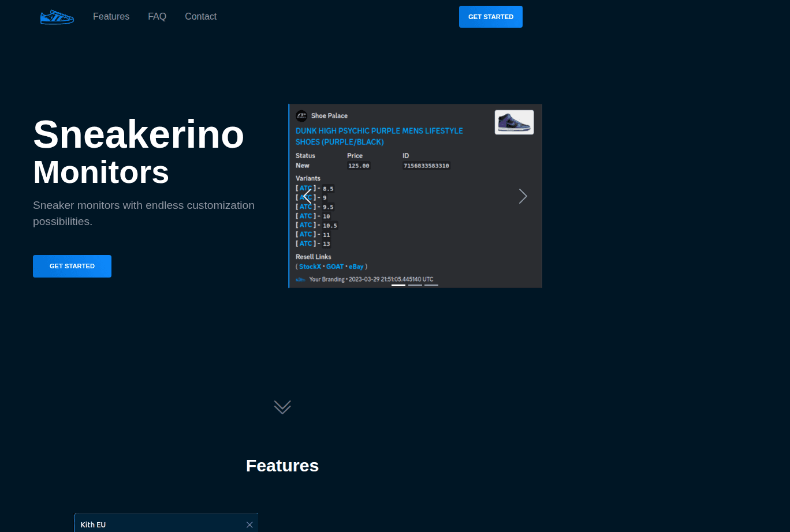The width and height of the screenshot is (790, 532).
Task: Click the Features section heading
Action: click(x=282, y=466)
